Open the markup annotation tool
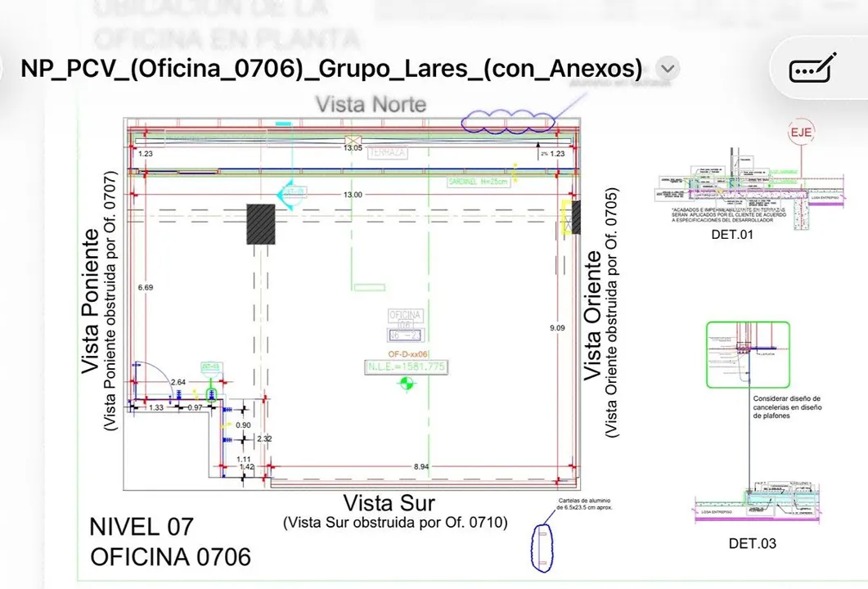 tap(812, 68)
